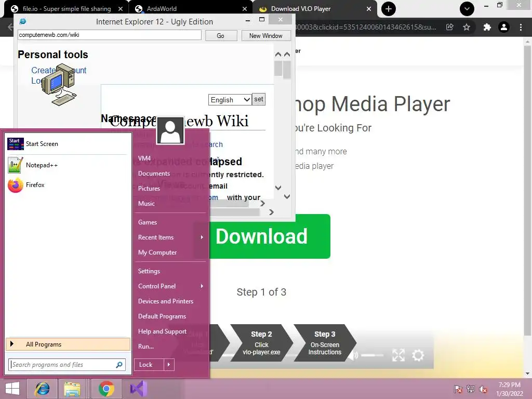This screenshot has height=399, width=532.
Task: Switch to file.io Chrome tab
Action: click(66, 9)
